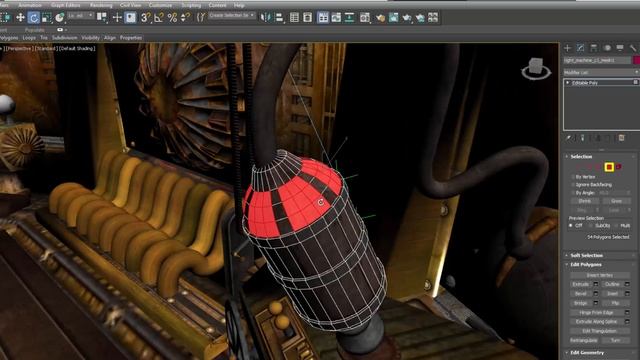640x360 pixels.
Task: Select SubObj preview selection radio
Action: (591, 225)
